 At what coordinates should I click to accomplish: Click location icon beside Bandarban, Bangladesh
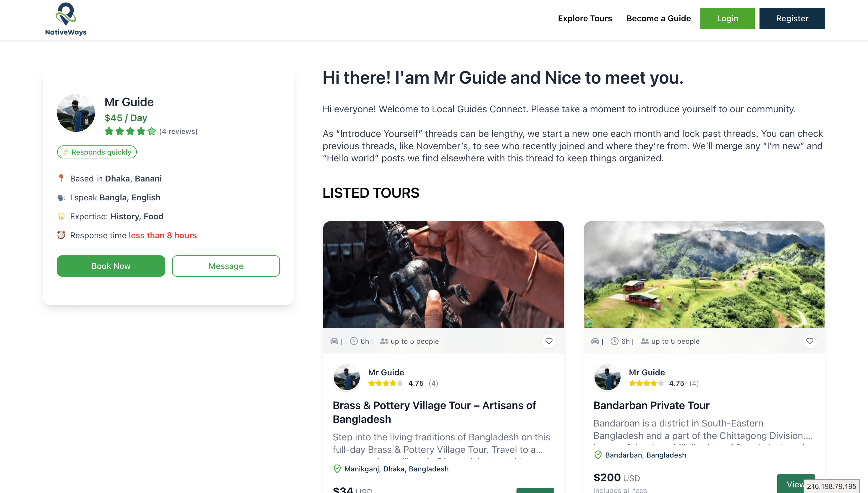point(598,455)
